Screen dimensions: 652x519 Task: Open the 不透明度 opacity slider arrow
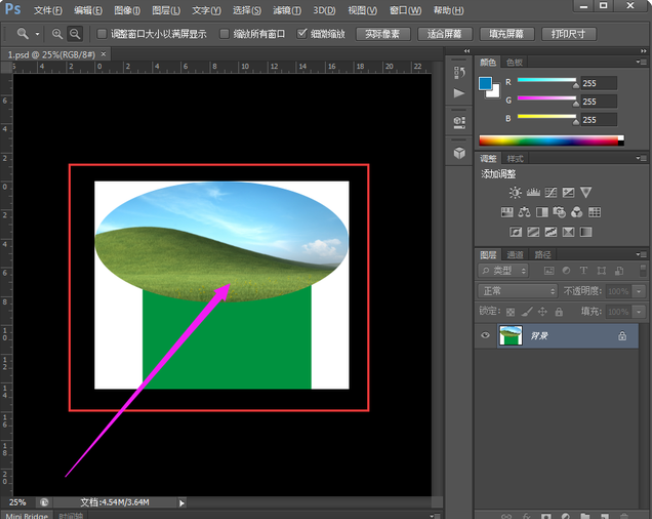(639, 291)
